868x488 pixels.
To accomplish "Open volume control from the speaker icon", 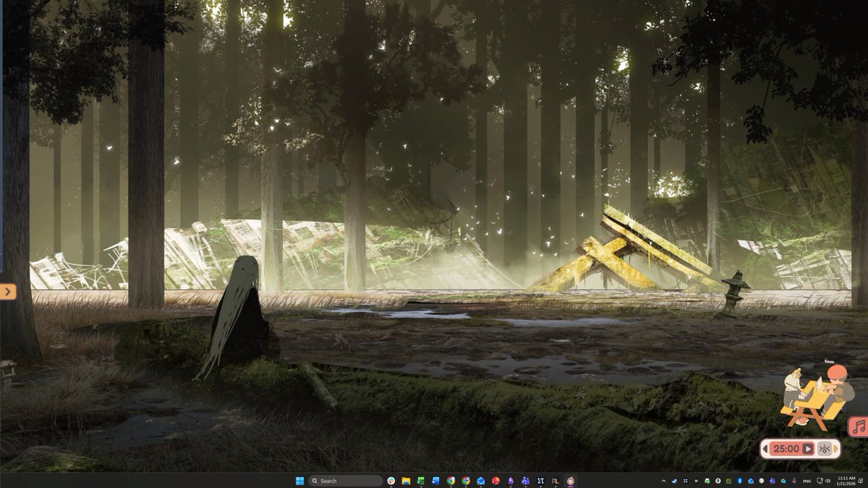I will (x=828, y=481).
